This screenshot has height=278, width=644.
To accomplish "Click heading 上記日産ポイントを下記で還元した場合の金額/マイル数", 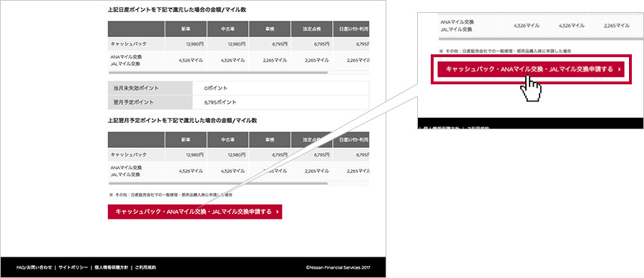I will coord(177,9).
